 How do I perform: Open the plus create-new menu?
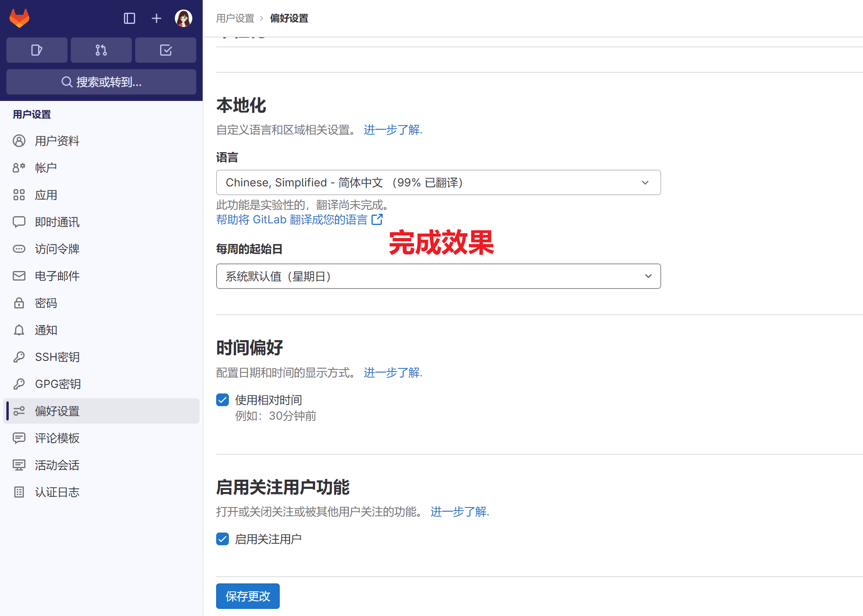[157, 18]
